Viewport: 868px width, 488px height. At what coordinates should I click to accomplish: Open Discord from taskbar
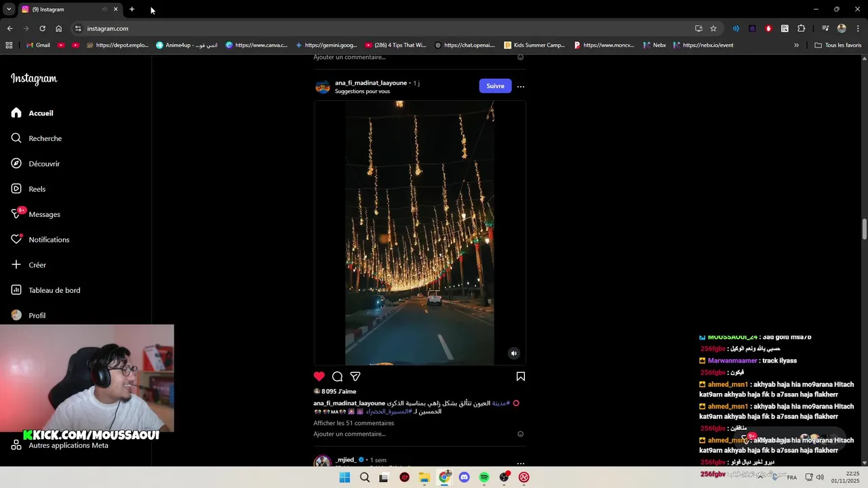(x=464, y=477)
